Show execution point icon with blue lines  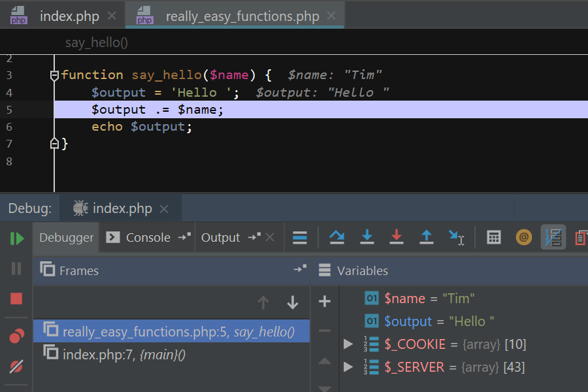click(x=300, y=237)
